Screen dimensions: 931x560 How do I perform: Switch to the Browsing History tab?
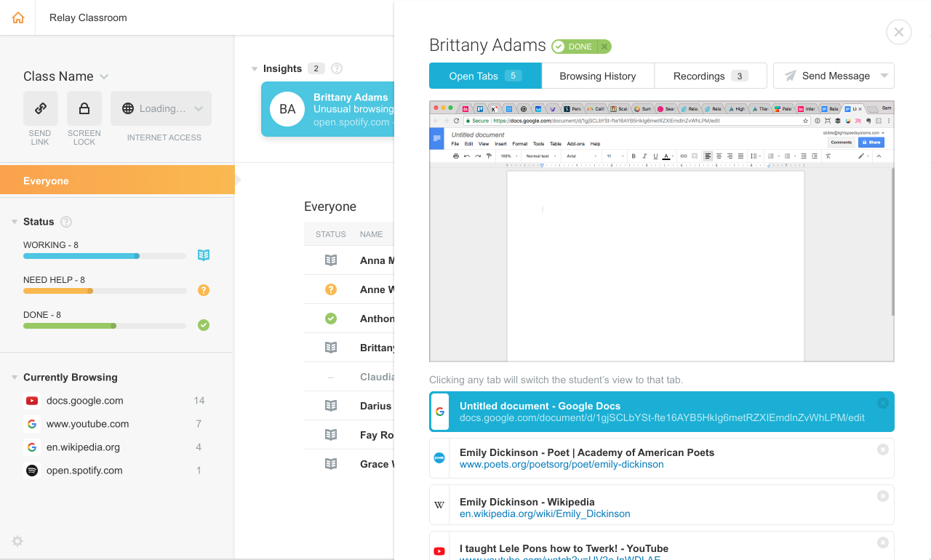click(598, 76)
